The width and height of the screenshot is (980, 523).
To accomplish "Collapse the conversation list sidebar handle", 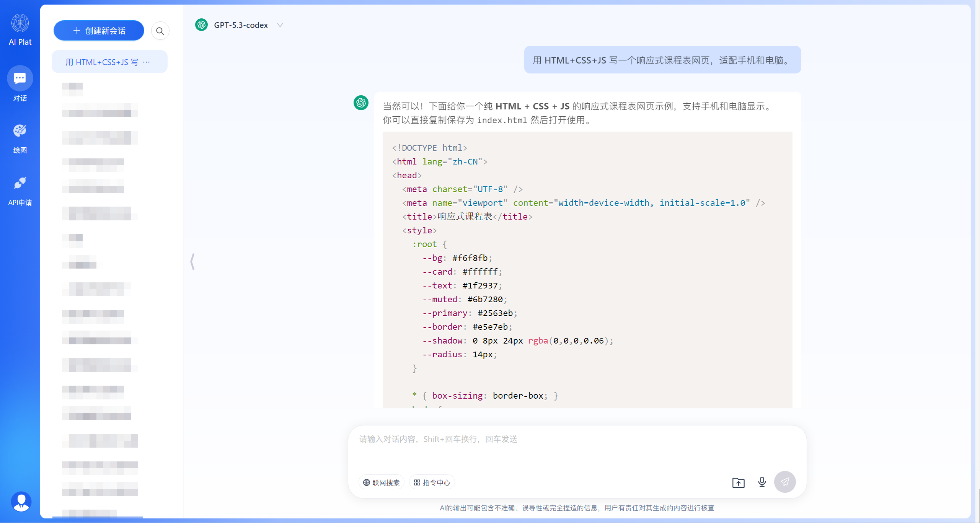I will pyautogui.click(x=192, y=262).
